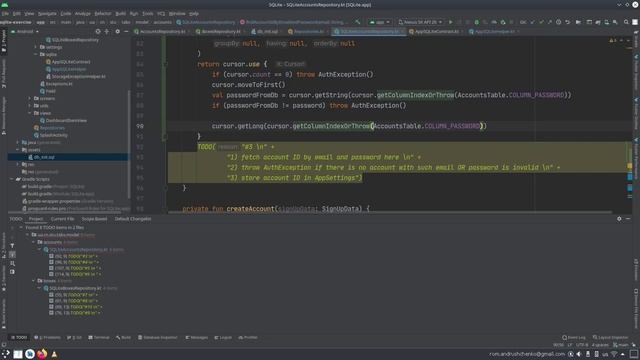Expand the settings folder in project tree
Viewport: 640px width, 360px height.
(x=36, y=47)
